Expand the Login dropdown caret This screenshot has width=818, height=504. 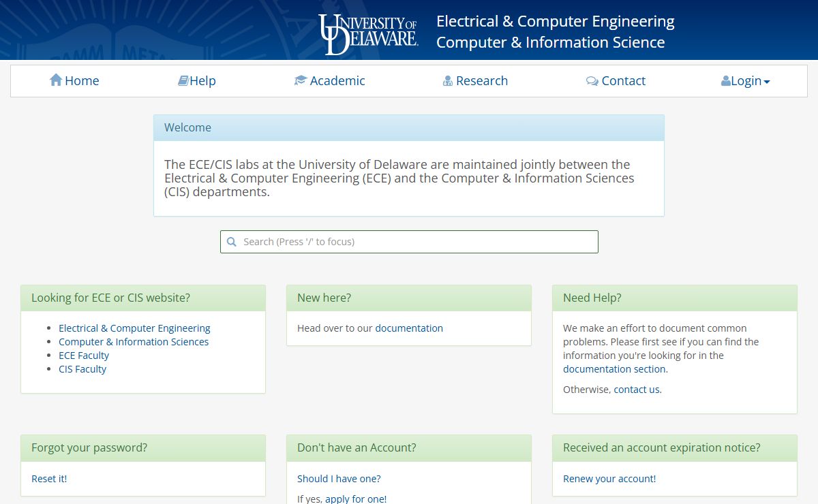(x=767, y=82)
